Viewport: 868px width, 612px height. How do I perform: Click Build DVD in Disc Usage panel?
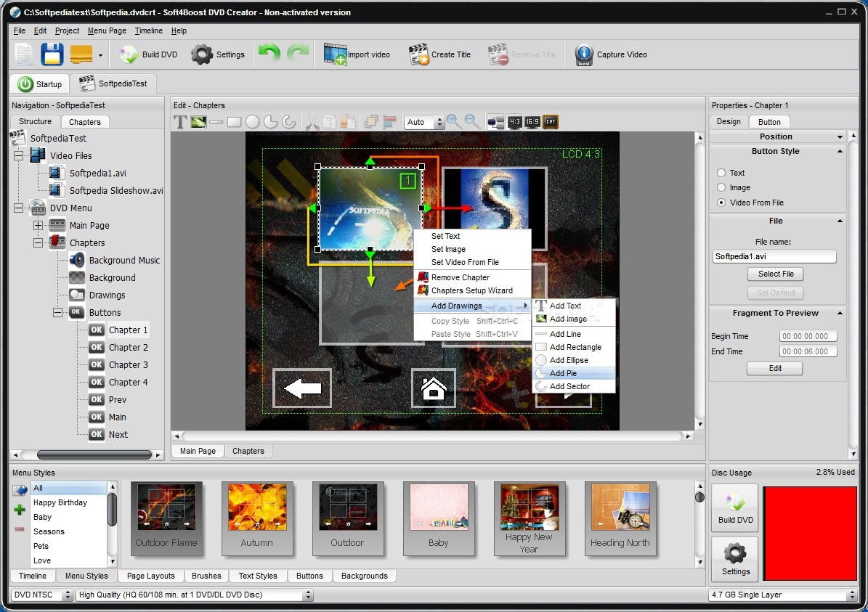(735, 508)
